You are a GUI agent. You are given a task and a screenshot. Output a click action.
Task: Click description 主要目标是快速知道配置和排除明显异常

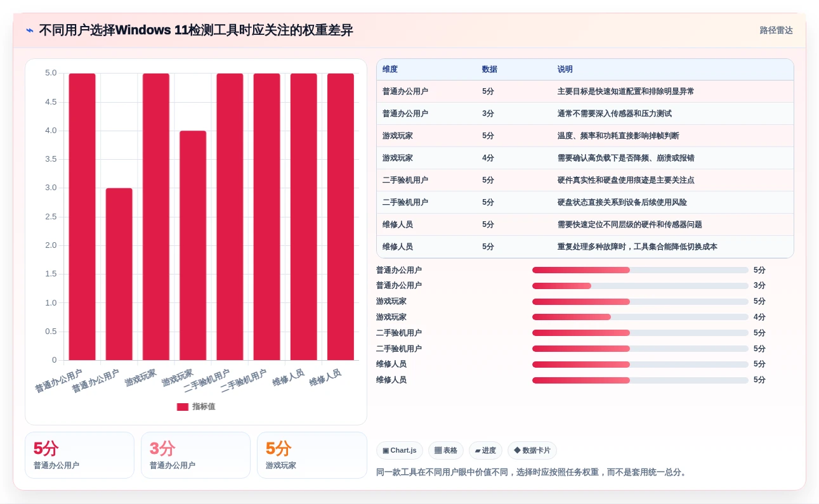pyautogui.click(x=626, y=91)
